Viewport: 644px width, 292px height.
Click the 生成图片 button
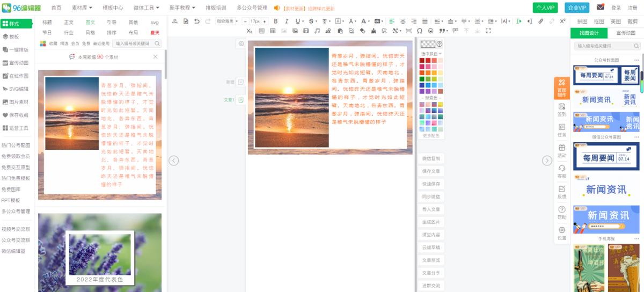431,222
